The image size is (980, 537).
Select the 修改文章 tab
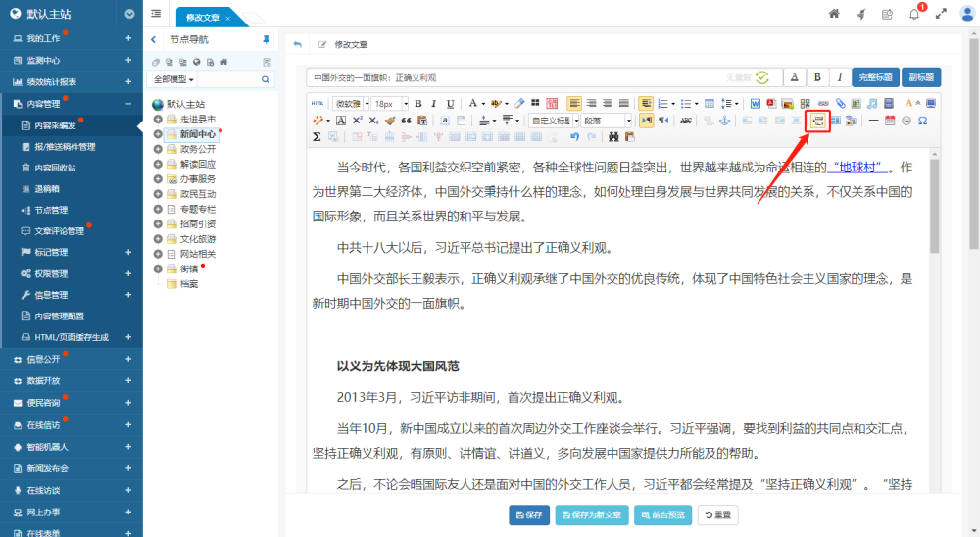pos(204,18)
